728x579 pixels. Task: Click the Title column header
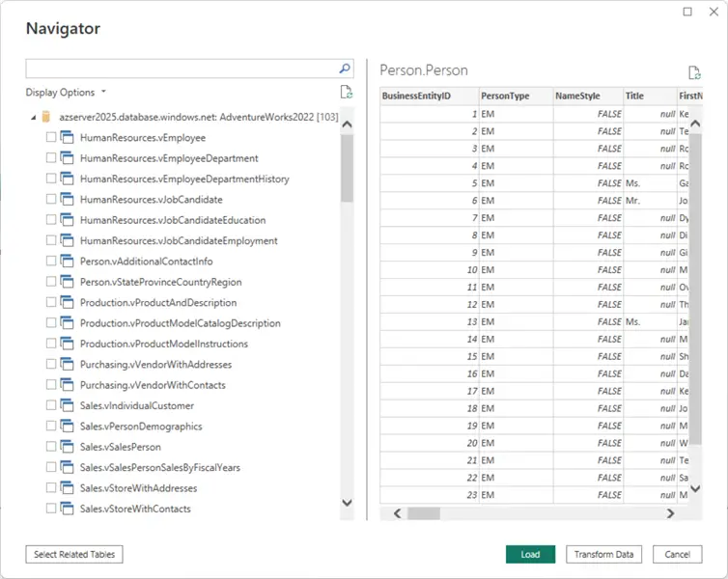[650, 96]
